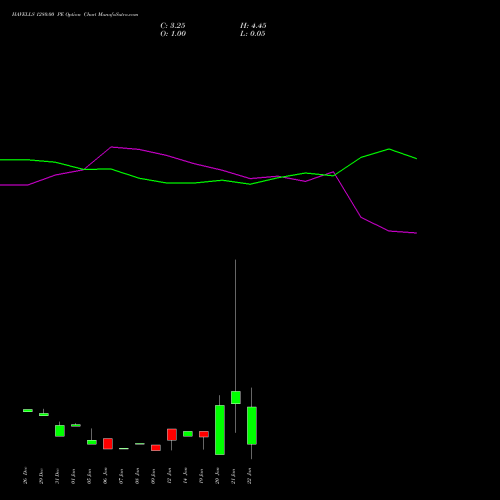Click the red 09 Jan candlestick
Image resolution: width=500 pixels, height=500 pixels.
click(x=156, y=448)
